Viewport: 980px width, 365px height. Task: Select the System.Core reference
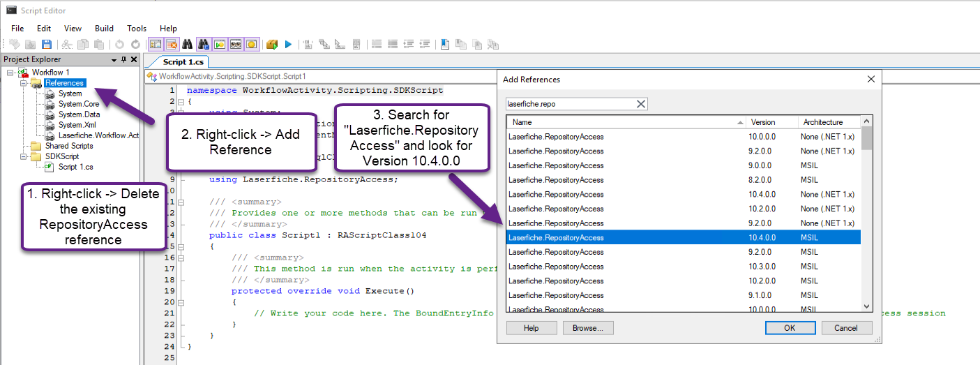click(x=79, y=104)
